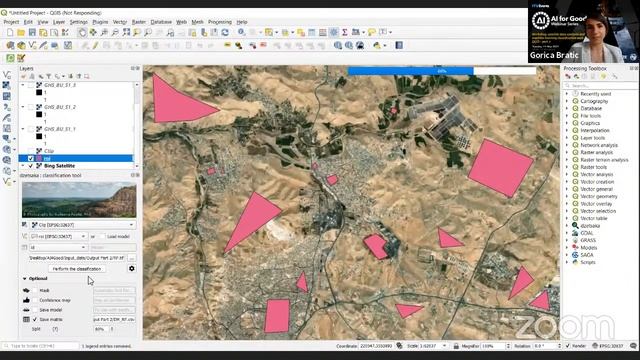Click the blue Refresh map icon
Image resolution: width=640 pixels, height=360 pixels.
pos(225,32)
